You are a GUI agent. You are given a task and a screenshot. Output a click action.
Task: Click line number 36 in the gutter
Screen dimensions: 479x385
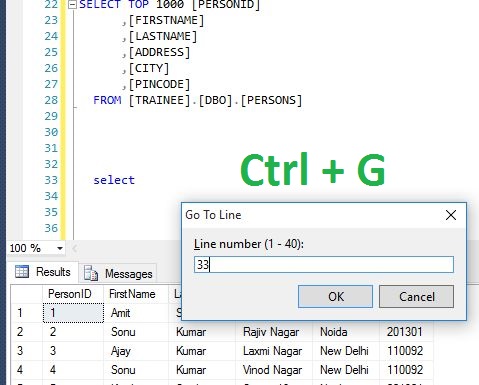pos(51,228)
